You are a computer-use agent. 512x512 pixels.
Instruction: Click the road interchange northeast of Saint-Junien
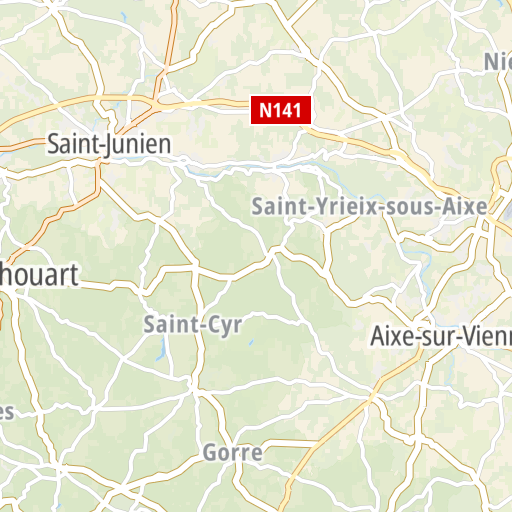[x=155, y=106]
